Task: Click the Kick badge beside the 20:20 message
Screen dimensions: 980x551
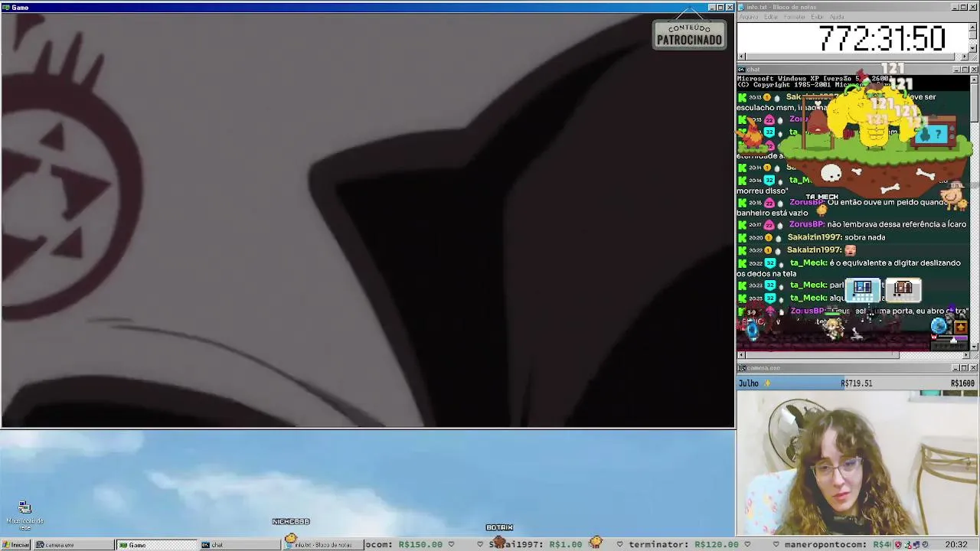Action: (x=742, y=237)
